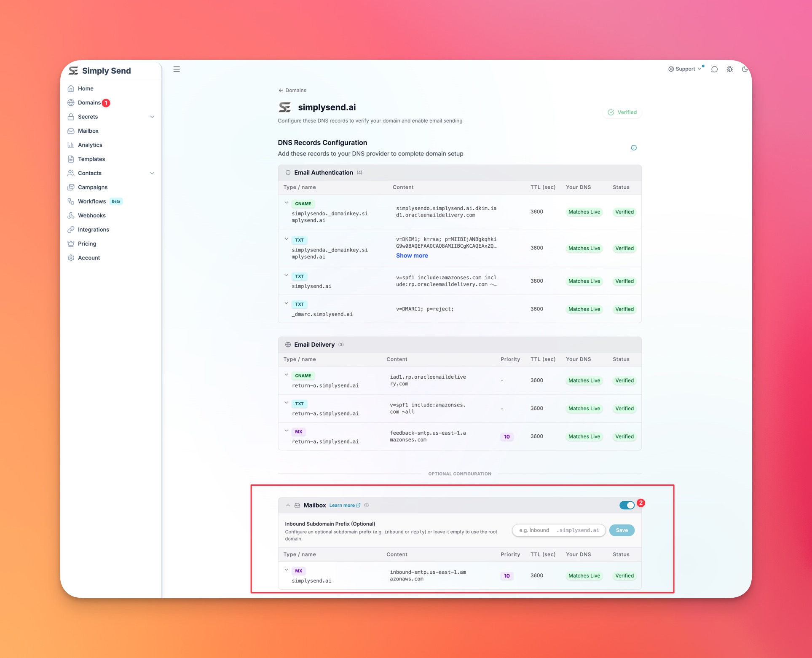The height and width of the screenshot is (658, 812).
Task: Click the Mailbox inbox icon
Action: [x=297, y=506]
